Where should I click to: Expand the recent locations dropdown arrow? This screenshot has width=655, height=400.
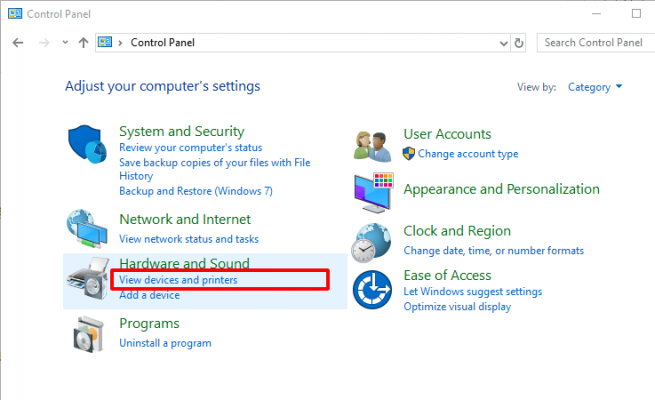point(65,43)
